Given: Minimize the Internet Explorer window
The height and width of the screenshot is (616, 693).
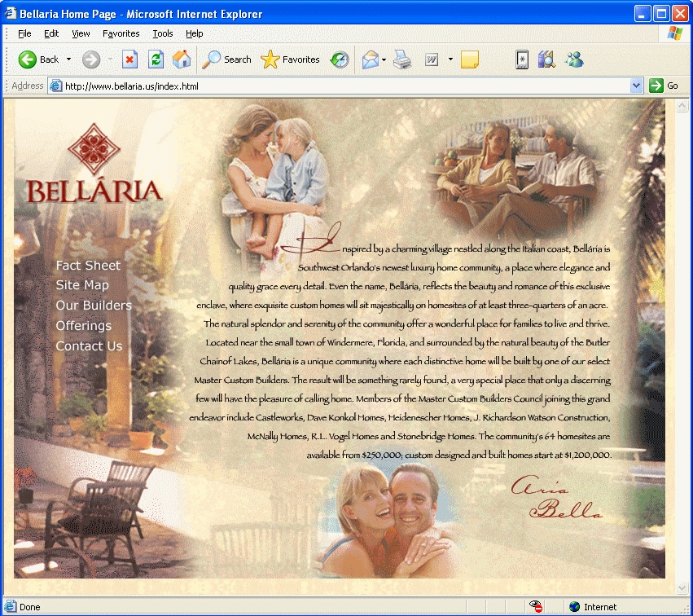Looking at the screenshot, I should (643, 14).
